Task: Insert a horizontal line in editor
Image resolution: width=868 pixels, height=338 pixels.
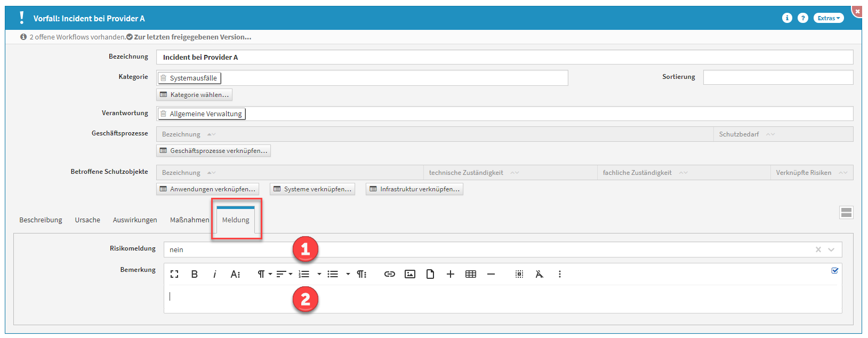Action: pyautogui.click(x=491, y=274)
